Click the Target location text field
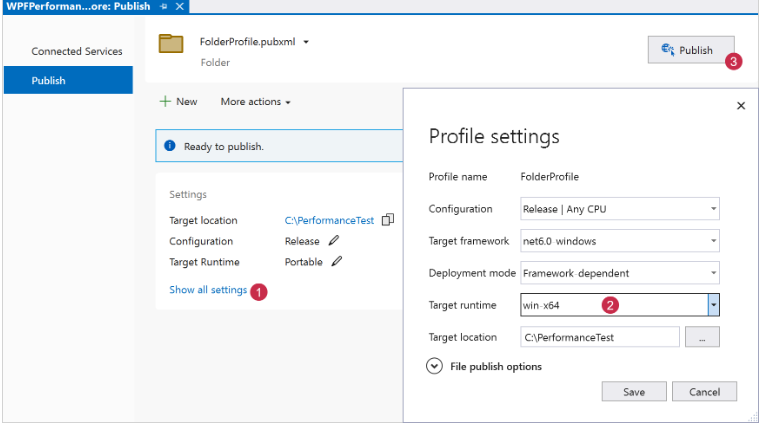 (600, 337)
